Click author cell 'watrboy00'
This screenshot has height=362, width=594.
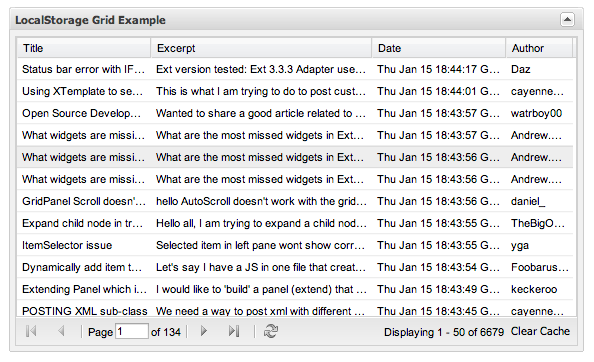coord(536,113)
